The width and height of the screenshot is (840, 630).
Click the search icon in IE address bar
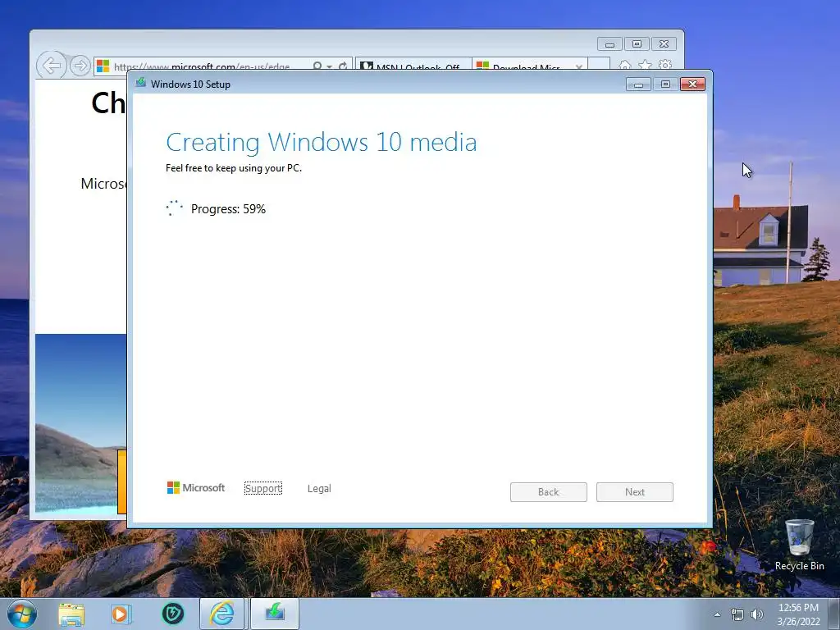pyautogui.click(x=317, y=66)
